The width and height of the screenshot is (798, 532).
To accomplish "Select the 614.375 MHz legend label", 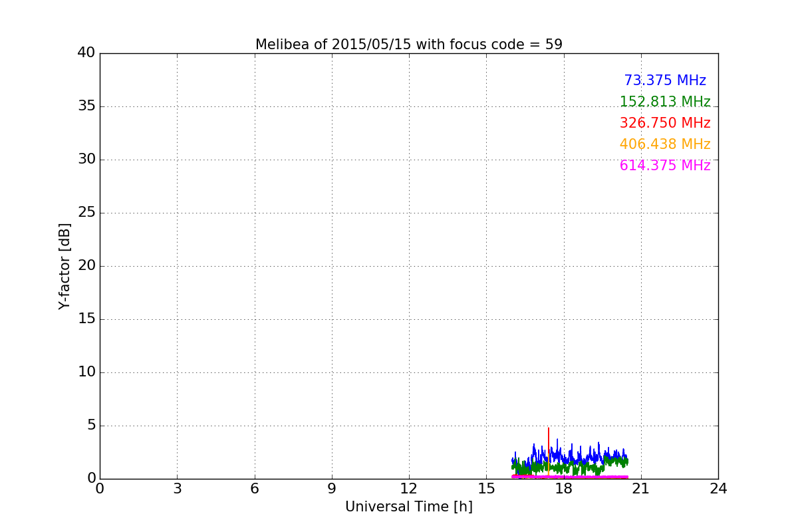I will coord(665,166).
